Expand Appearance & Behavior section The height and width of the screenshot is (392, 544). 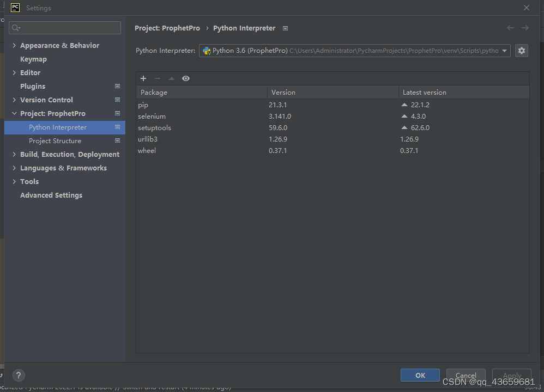pyautogui.click(x=14, y=45)
